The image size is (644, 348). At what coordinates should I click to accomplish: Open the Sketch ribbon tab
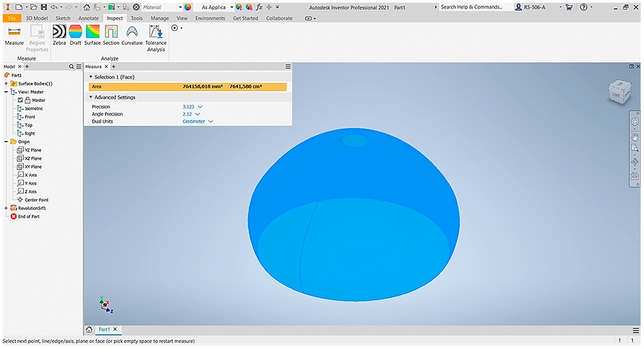[63, 18]
